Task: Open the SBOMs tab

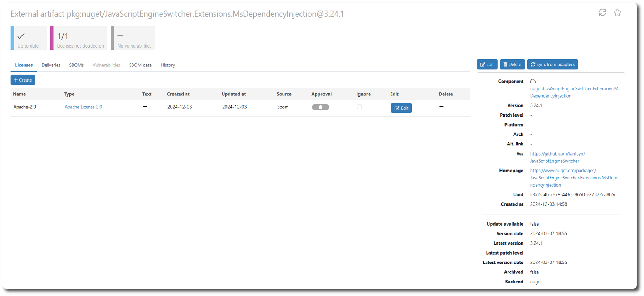Action: click(x=77, y=65)
